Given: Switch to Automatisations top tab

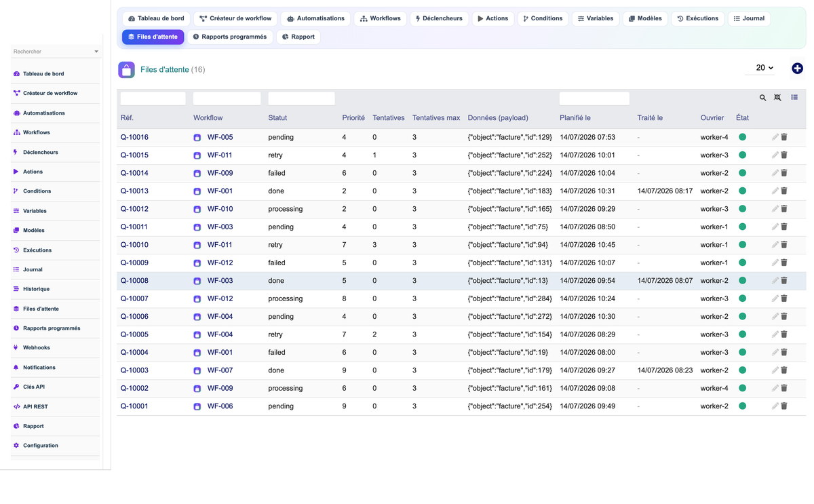Looking at the screenshot, I should pyautogui.click(x=315, y=18).
